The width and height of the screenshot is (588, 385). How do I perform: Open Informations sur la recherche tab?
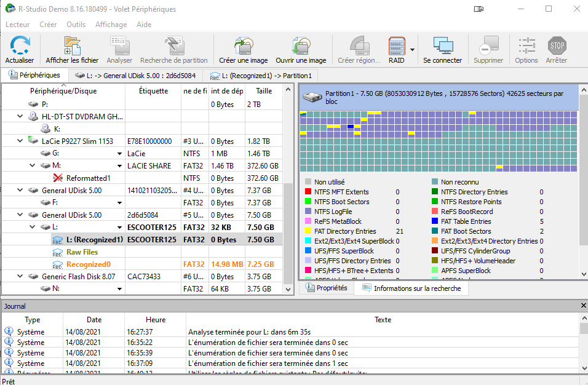[411, 288]
